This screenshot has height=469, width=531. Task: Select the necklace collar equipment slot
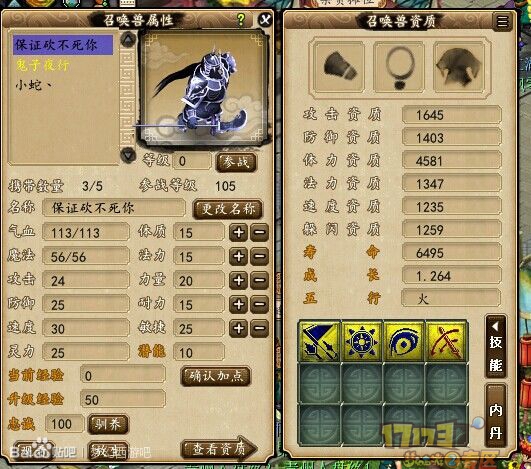[x=399, y=67]
